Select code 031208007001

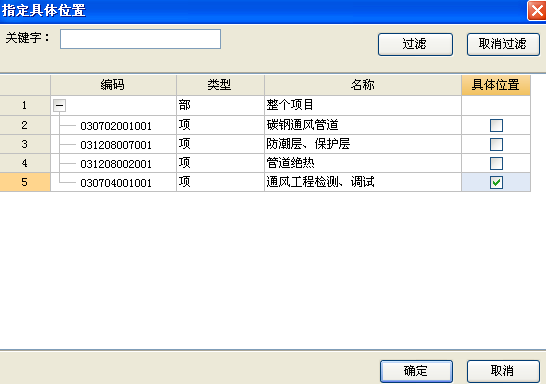[116, 145]
